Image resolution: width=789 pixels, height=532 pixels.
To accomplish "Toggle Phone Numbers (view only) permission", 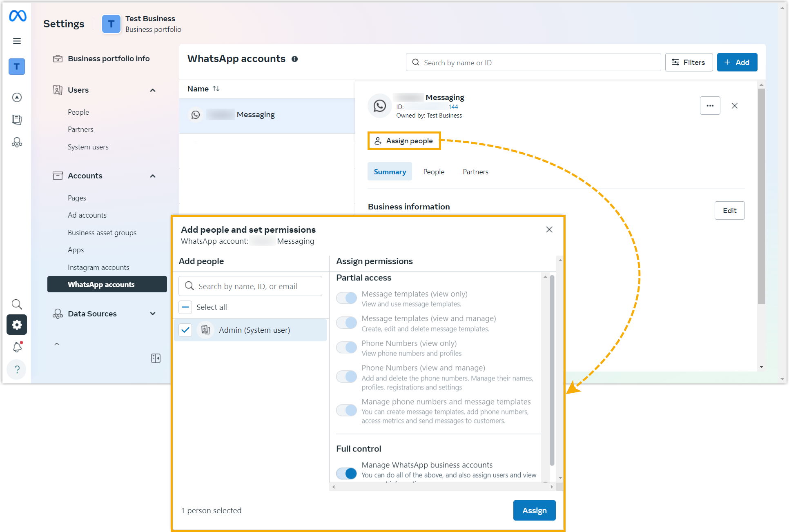I will pyautogui.click(x=346, y=347).
